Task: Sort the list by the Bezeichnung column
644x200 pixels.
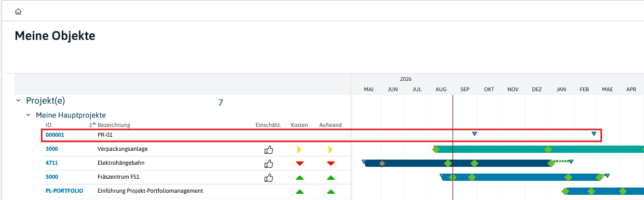Action: [x=114, y=125]
